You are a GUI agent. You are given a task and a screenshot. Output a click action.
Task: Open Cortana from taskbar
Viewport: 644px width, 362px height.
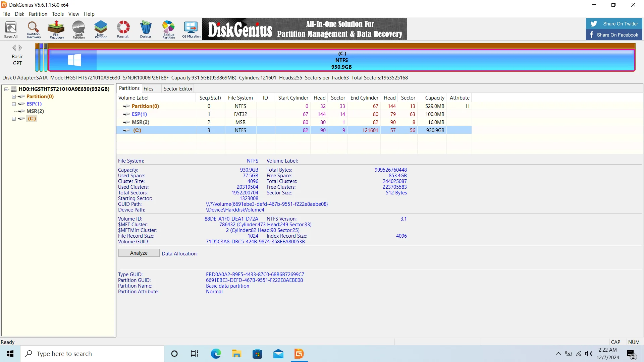[x=174, y=354]
